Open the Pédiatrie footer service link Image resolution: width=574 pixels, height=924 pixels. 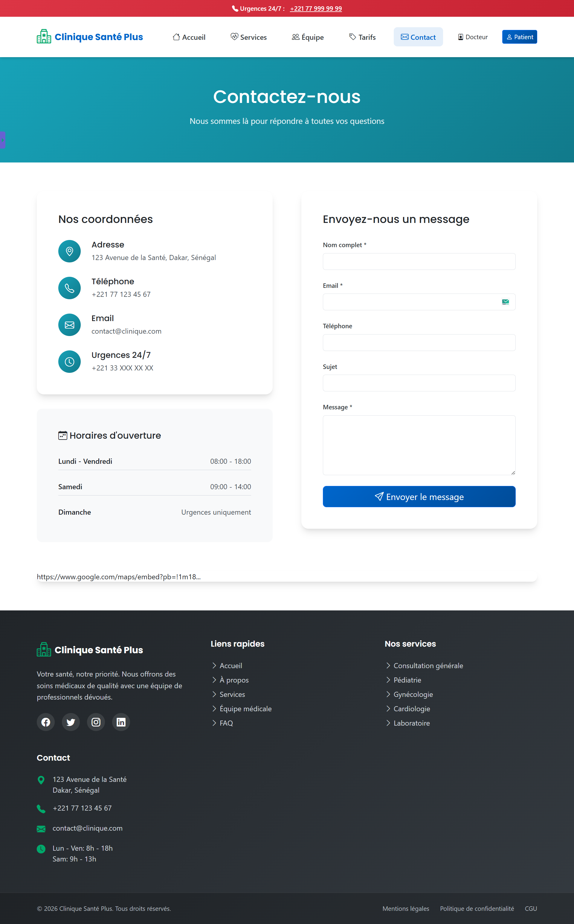(x=407, y=680)
